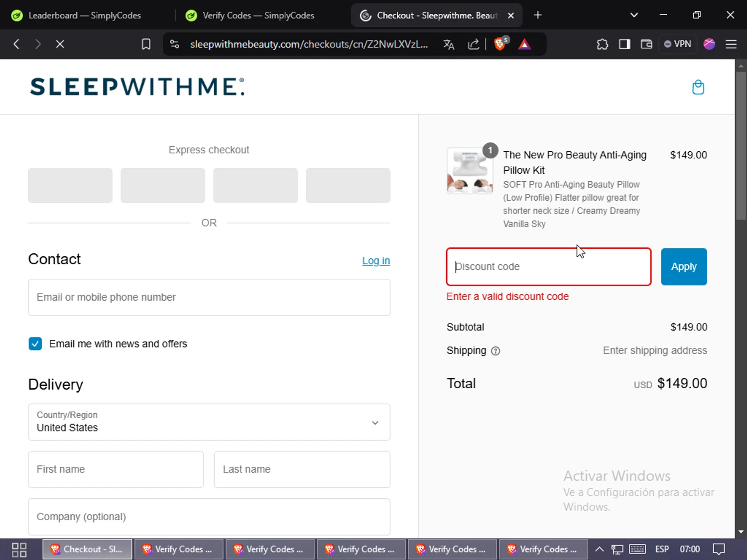Image resolution: width=747 pixels, height=560 pixels.
Task: Click the product title The New Pro Beauty
Action: click(575, 162)
